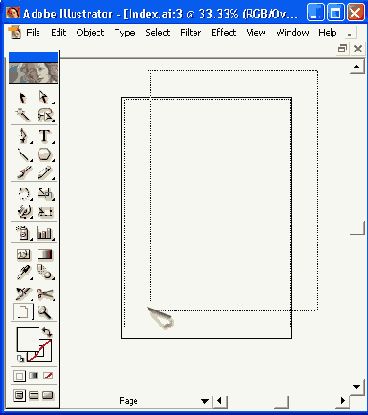Switch to Standard Screen mode
Viewport: 368px width, 415px height.
click(19, 396)
